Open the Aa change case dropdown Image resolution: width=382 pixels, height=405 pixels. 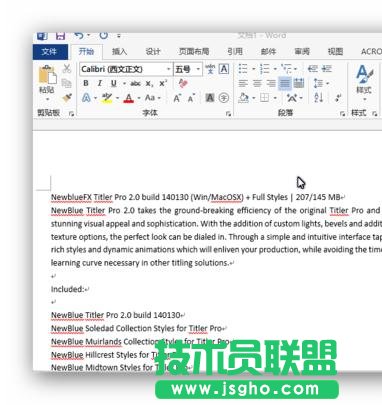(x=153, y=98)
